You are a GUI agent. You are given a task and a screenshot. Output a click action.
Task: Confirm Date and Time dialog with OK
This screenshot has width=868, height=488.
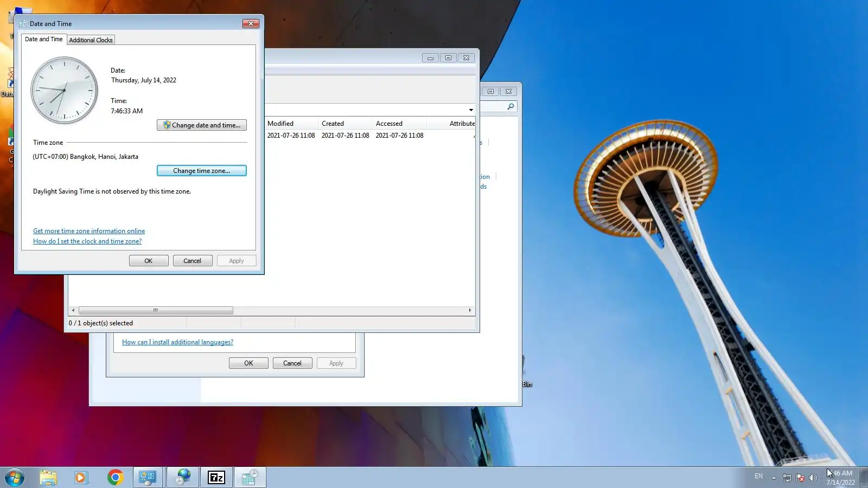[x=149, y=261]
